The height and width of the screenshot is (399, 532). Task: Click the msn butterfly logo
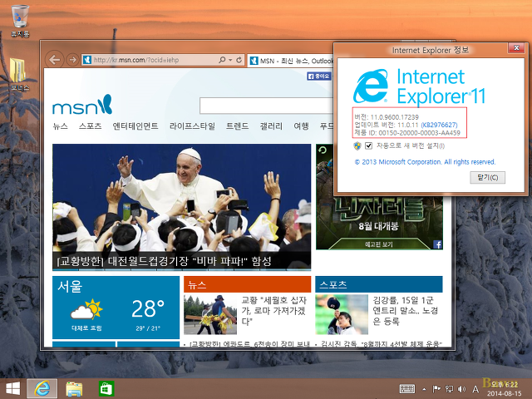click(82, 105)
